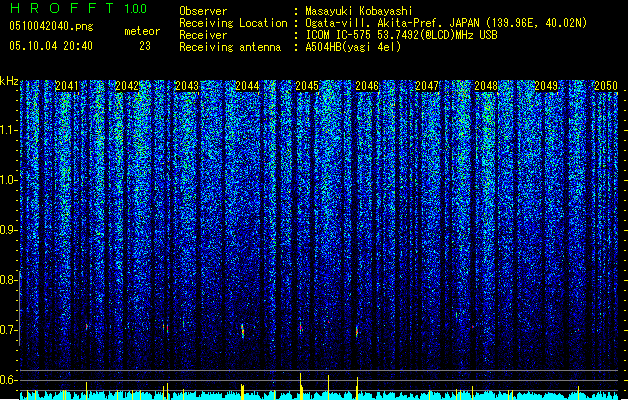Select the 2044 time marker

(247, 86)
